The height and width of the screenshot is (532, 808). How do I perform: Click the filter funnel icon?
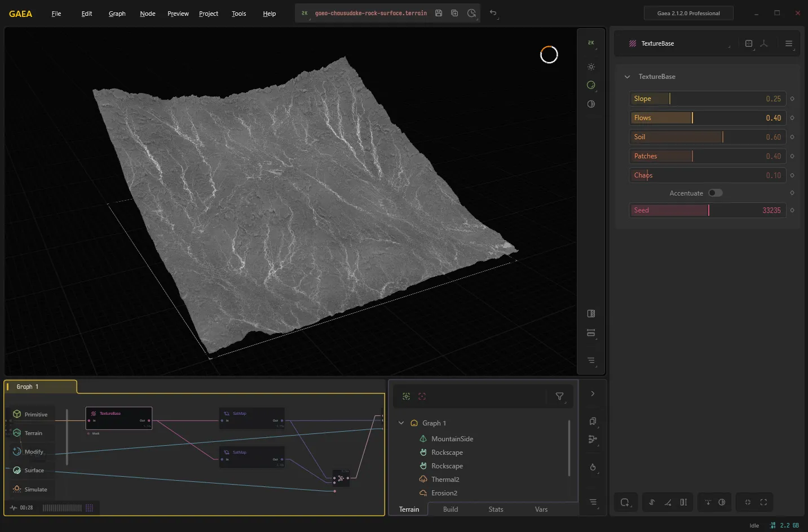pyautogui.click(x=559, y=396)
